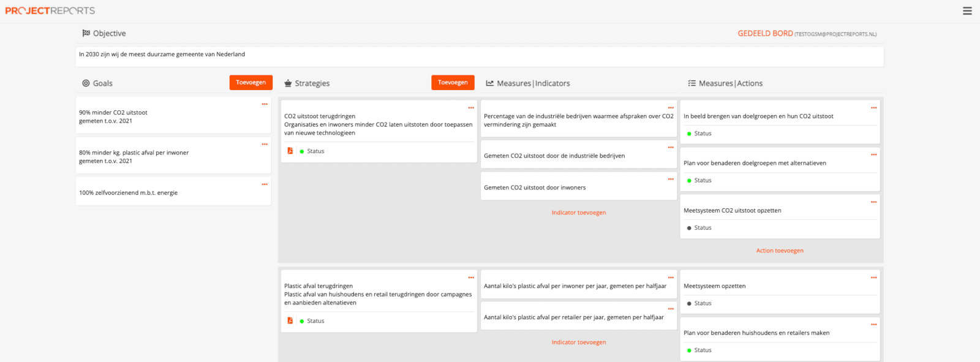Click the Measures | Actions heading
Image resolution: width=980 pixels, height=362 pixels.
(x=731, y=83)
